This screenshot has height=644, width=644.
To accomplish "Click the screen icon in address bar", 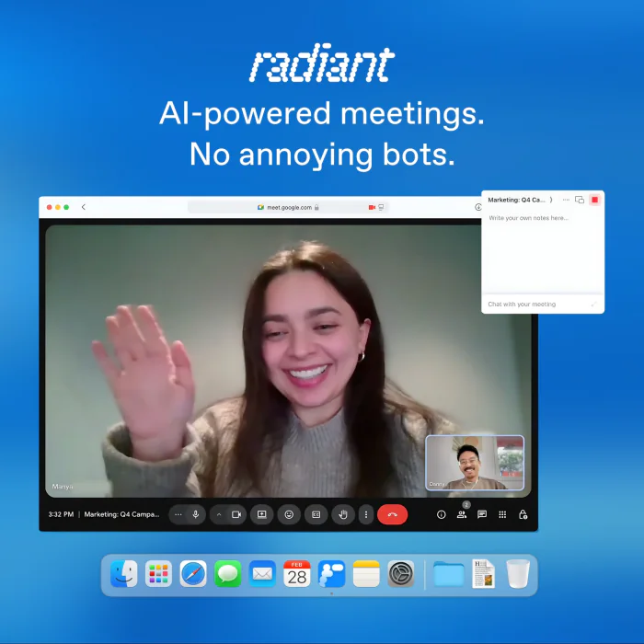I will pos(381,207).
